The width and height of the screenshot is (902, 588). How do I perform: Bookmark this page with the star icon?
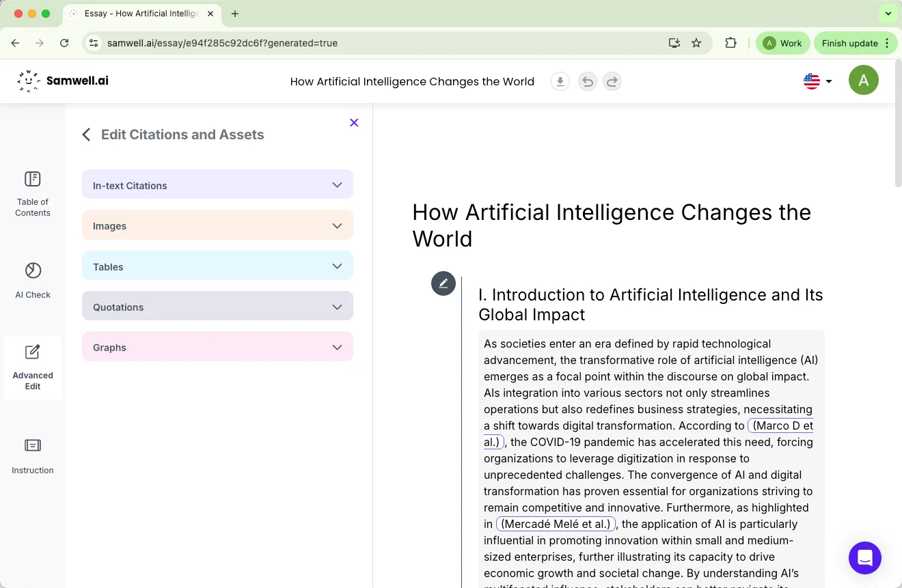tap(696, 43)
